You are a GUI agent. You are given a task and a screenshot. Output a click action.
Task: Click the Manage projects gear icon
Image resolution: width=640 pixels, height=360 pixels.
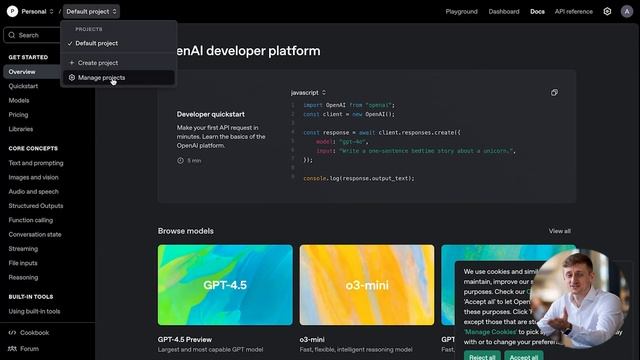point(72,78)
